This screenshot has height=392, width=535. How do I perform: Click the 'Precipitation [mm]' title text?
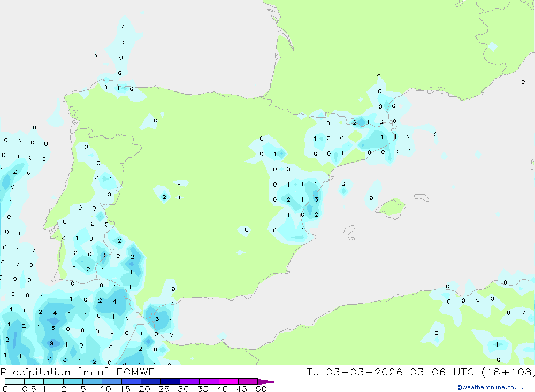click(x=55, y=372)
